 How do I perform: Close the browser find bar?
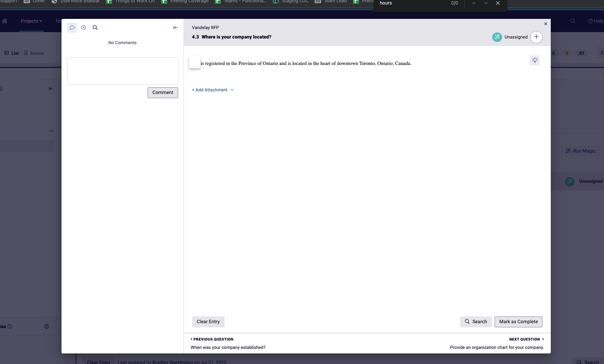[x=498, y=3]
